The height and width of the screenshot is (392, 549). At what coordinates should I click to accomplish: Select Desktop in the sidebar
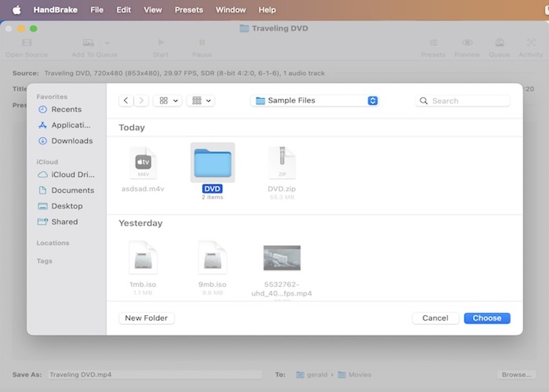click(67, 206)
